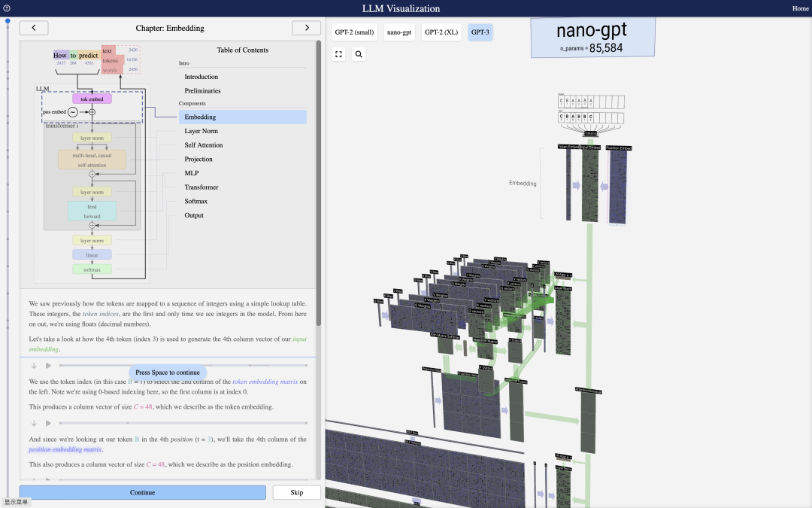
Task: Toggle fullscreen view of the 3D model
Action: [x=338, y=54]
